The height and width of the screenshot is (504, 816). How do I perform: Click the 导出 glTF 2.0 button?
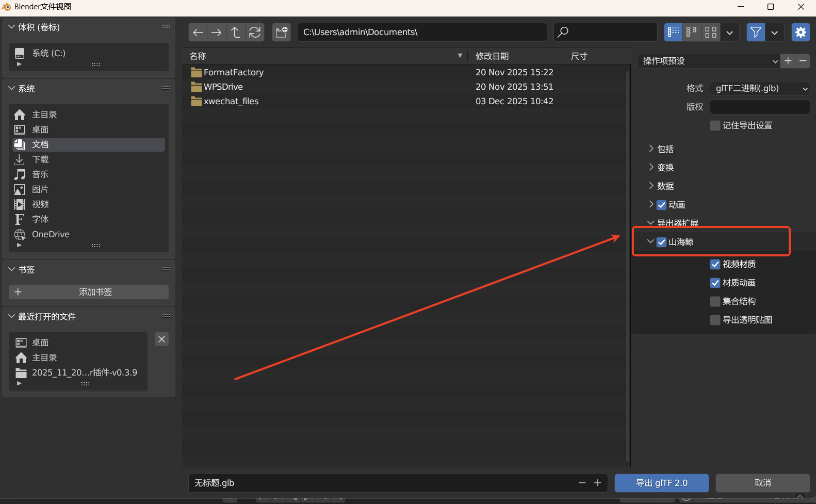click(x=661, y=483)
